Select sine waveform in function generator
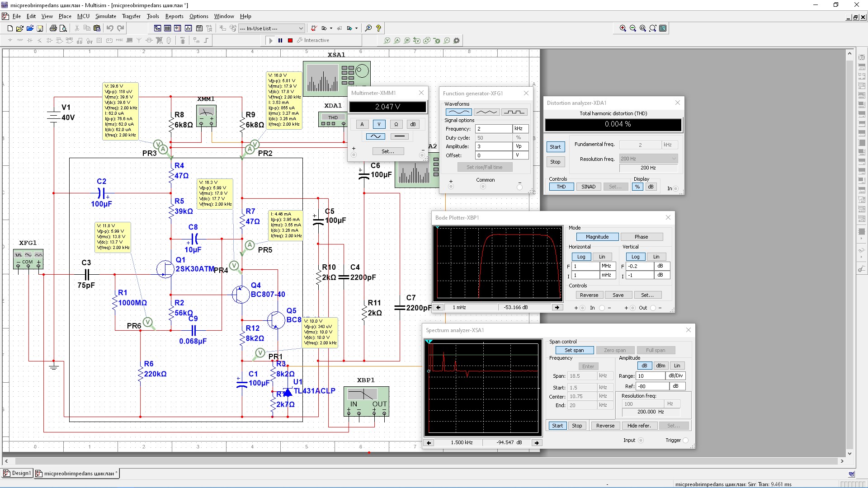This screenshot has height=488, width=868. coord(458,112)
